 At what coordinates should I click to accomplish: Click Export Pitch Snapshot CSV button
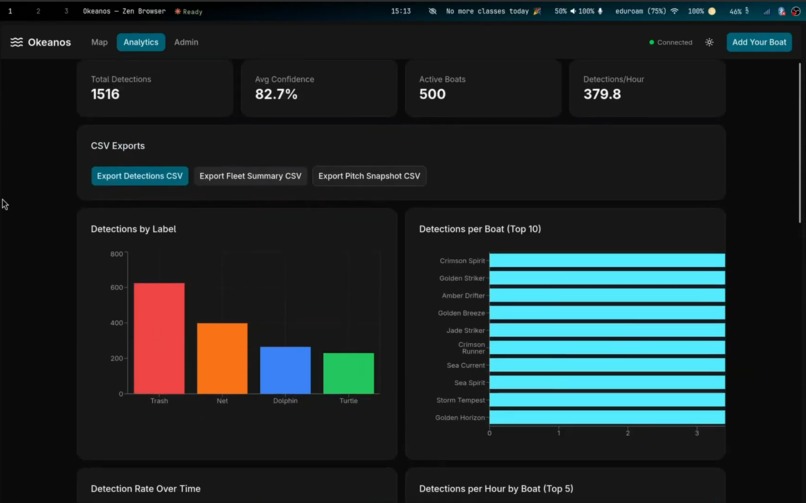(369, 176)
